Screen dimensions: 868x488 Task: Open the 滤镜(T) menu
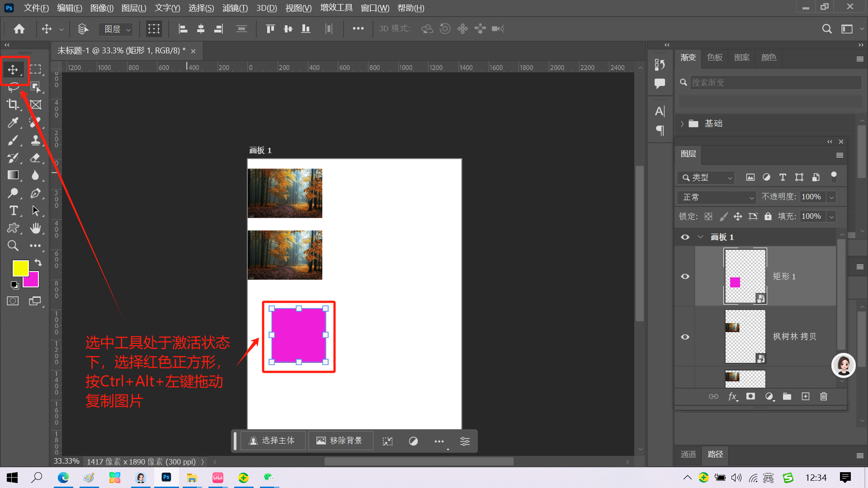tap(235, 8)
